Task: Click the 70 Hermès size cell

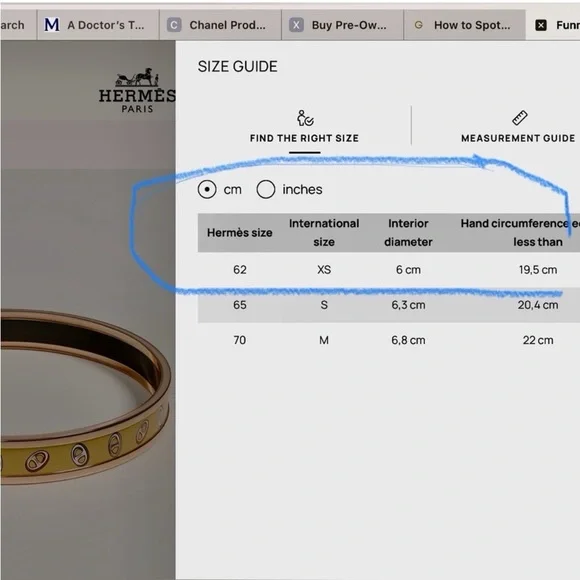Action: pyautogui.click(x=240, y=340)
